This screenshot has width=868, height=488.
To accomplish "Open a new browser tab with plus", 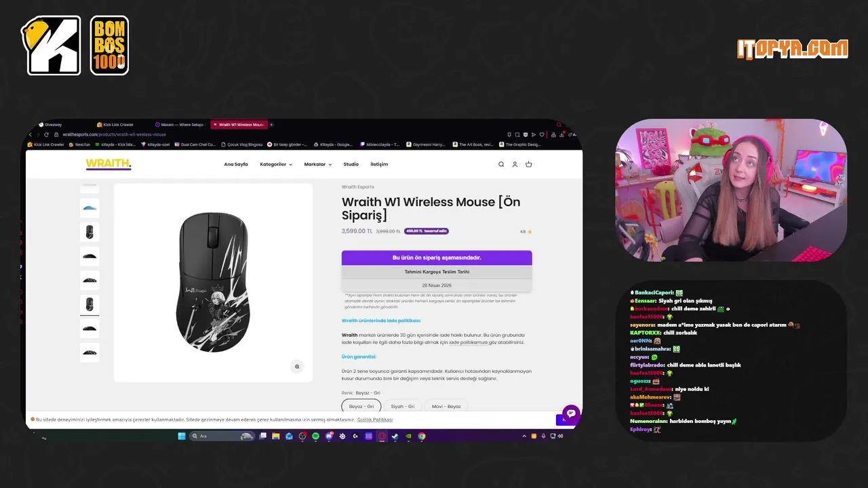I will [x=271, y=125].
